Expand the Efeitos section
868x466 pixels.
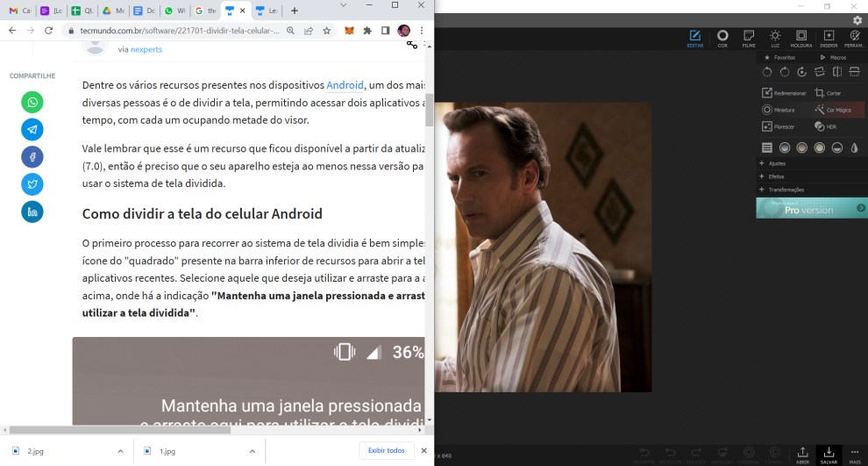812,176
